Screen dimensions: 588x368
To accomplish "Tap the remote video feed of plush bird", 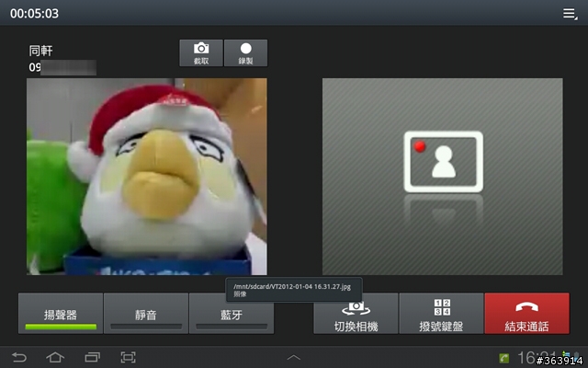I will tap(147, 177).
